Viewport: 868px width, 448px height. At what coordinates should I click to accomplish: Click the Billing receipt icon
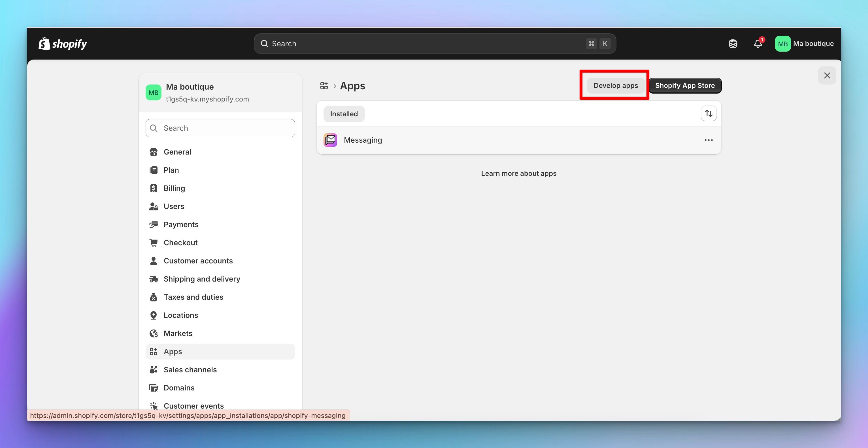154,188
